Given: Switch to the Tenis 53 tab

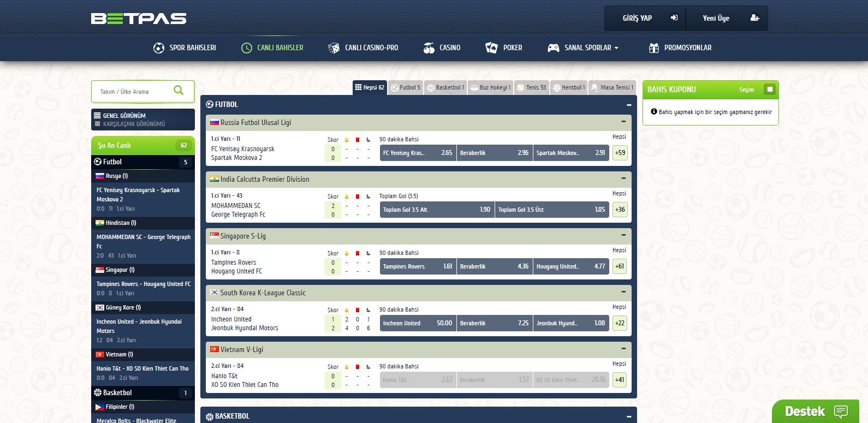Looking at the screenshot, I should pyautogui.click(x=532, y=87).
